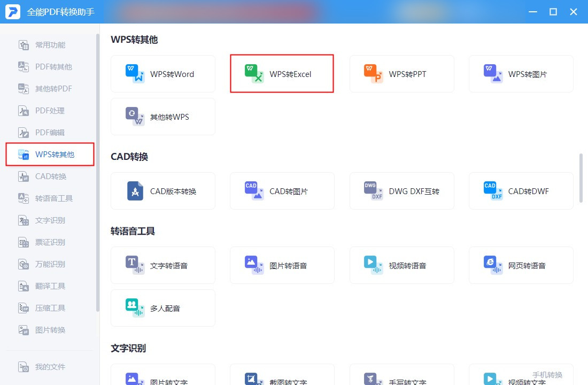Click the 图片转语音 icon
The height and width of the screenshot is (385, 588).
point(254,265)
